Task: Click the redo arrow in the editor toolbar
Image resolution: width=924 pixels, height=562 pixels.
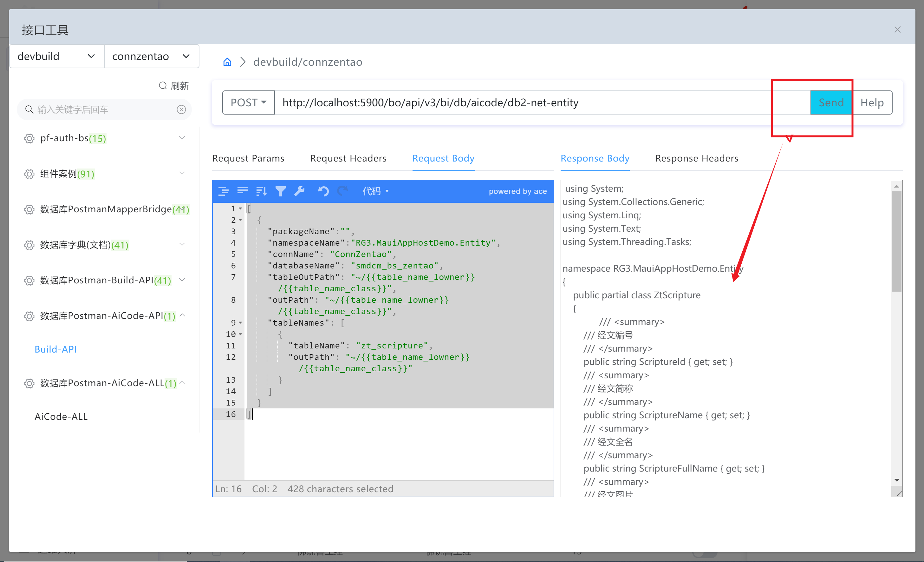Action: (x=342, y=191)
